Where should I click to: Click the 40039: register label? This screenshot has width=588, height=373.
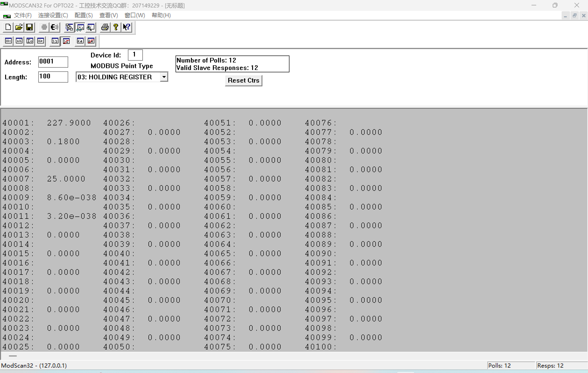pyautogui.click(x=119, y=244)
